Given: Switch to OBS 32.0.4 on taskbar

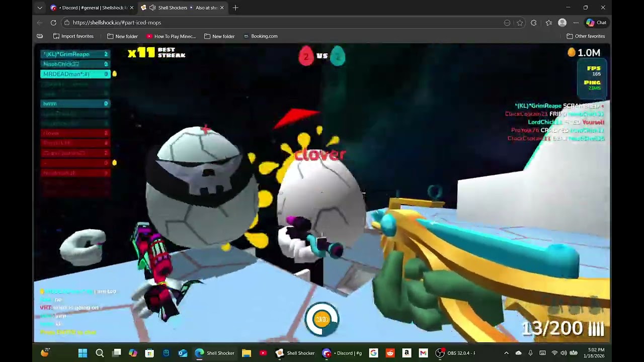Looking at the screenshot, I should 456,353.
